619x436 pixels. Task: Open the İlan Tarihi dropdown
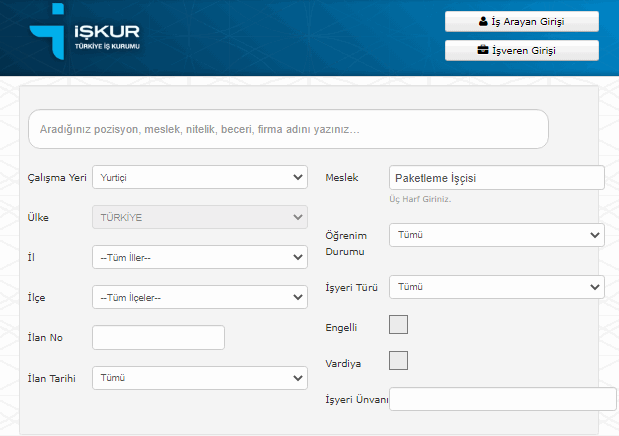point(199,378)
